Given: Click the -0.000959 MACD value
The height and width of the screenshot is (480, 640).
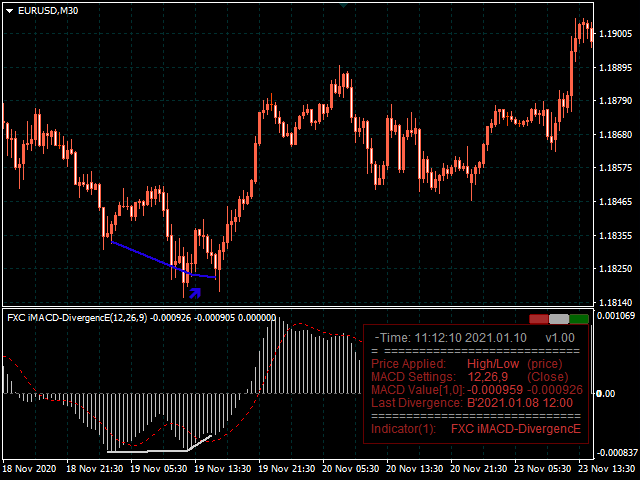Looking at the screenshot, I should (x=495, y=390).
